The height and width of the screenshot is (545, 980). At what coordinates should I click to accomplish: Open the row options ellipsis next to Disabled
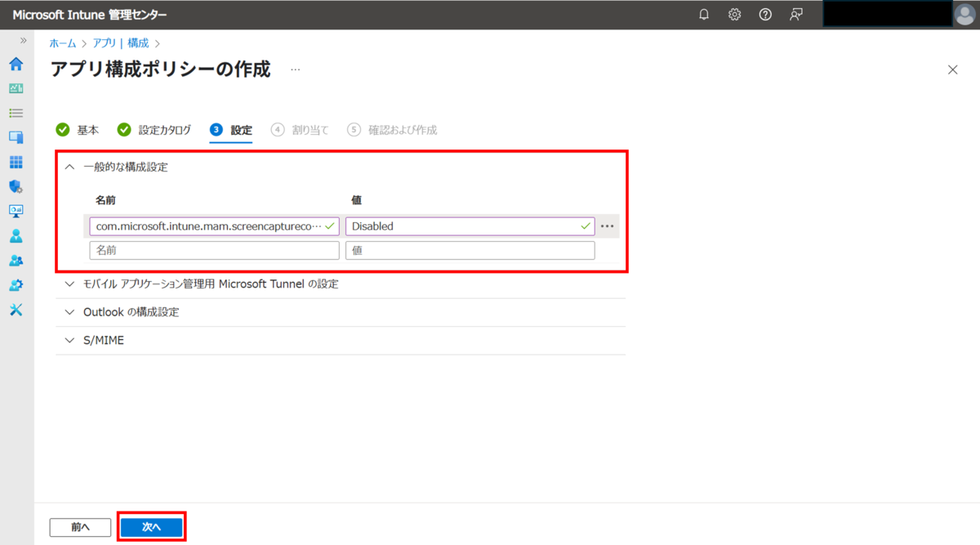coord(607,226)
